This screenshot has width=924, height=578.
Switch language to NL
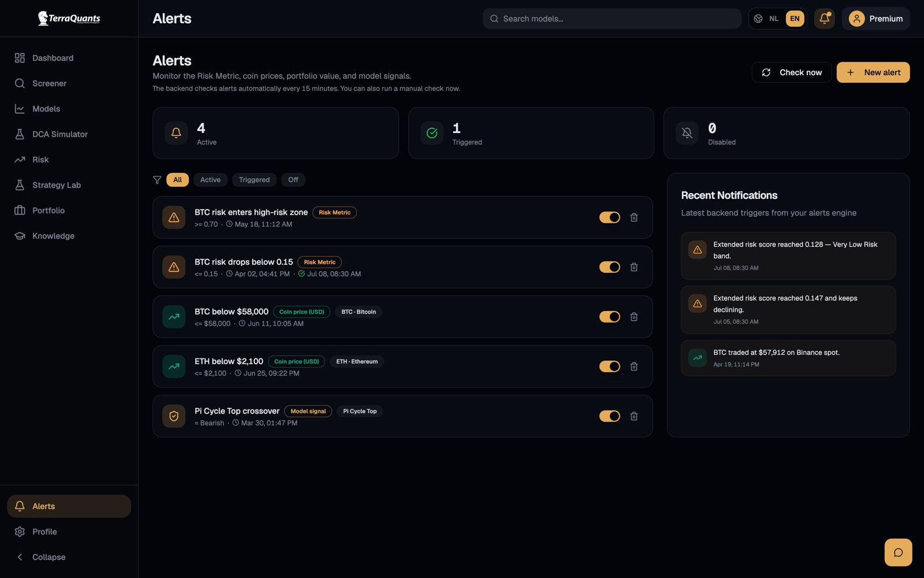tap(774, 18)
